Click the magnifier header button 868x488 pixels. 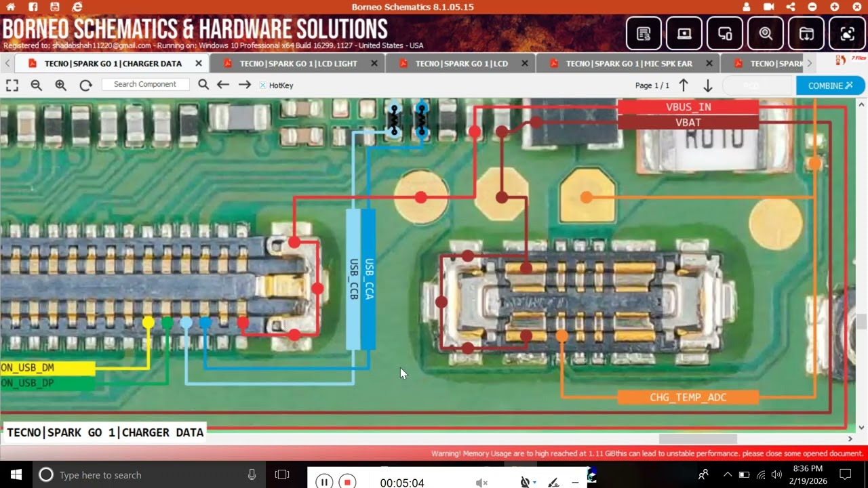[766, 33]
